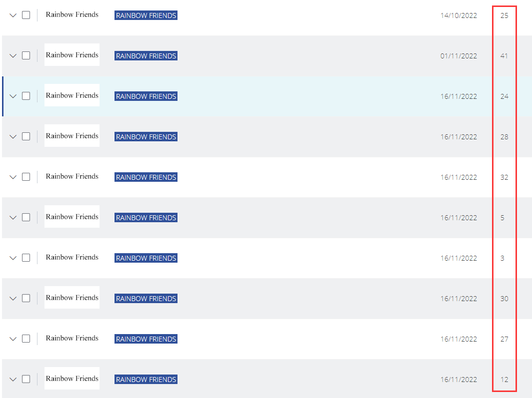Open RAINBOW FRIENDS tag in the count 32 row
This screenshot has height=398, width=532.
(146, 177)
